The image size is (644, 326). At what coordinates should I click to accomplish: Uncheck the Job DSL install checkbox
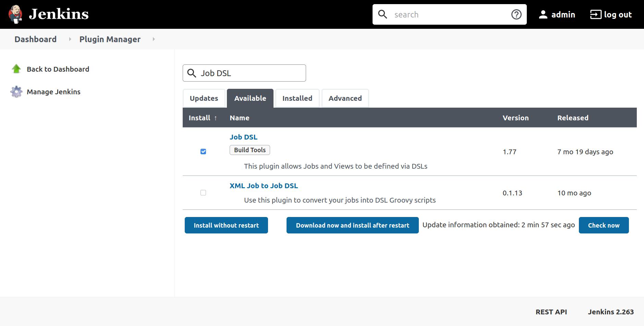point(203,151)
